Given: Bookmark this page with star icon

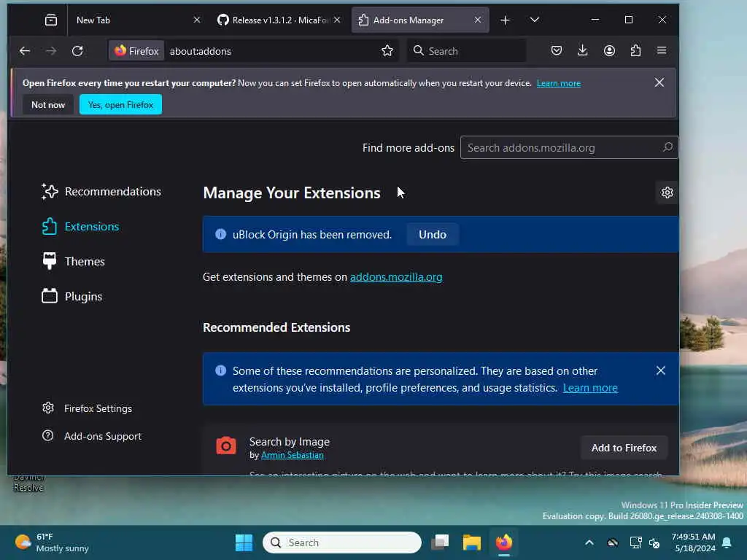Looking at the screenshot, I should (x=387, y=51).
